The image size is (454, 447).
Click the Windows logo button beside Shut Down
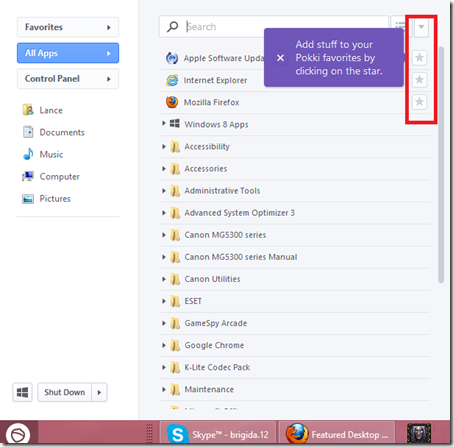point(22,392)
